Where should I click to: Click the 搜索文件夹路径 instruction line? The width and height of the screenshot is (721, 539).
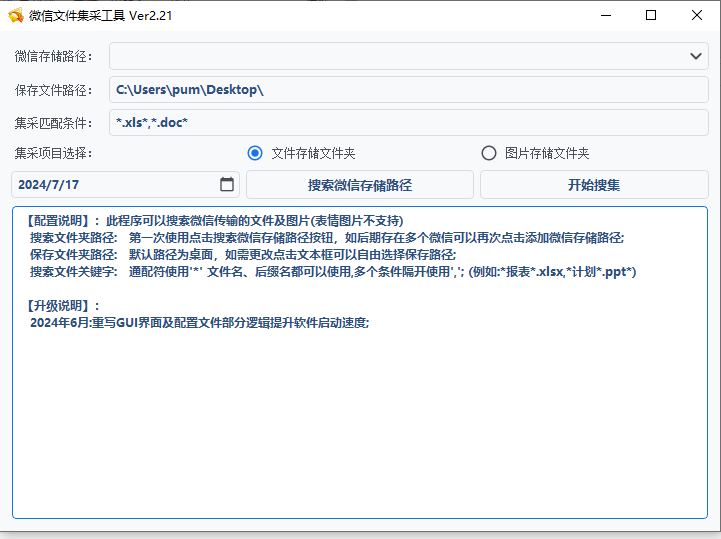point(327,238)
